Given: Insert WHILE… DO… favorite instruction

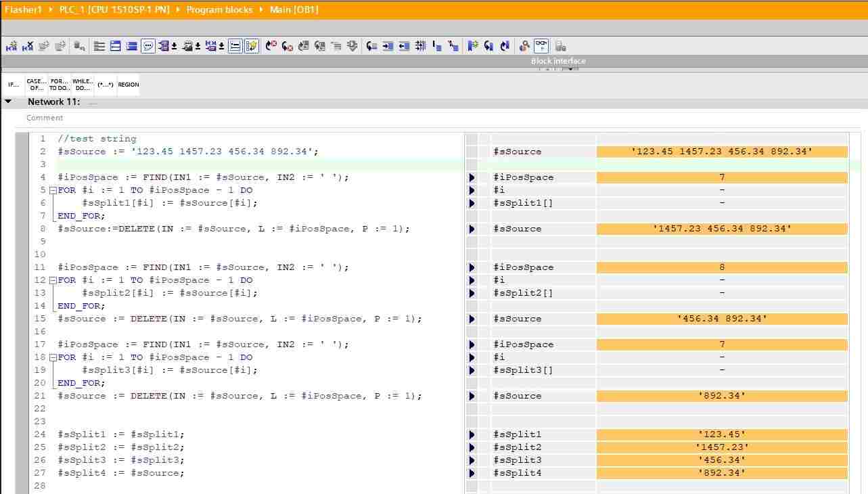Looking at the screenshot, I should pyautogui.click(x=83, y=85).
